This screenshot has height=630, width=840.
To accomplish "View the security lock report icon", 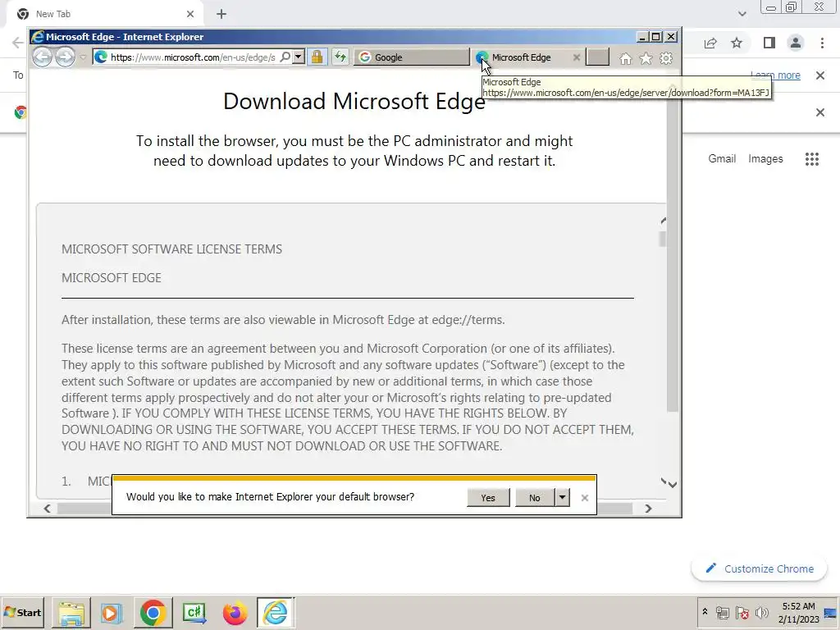I will pos(317,57).
